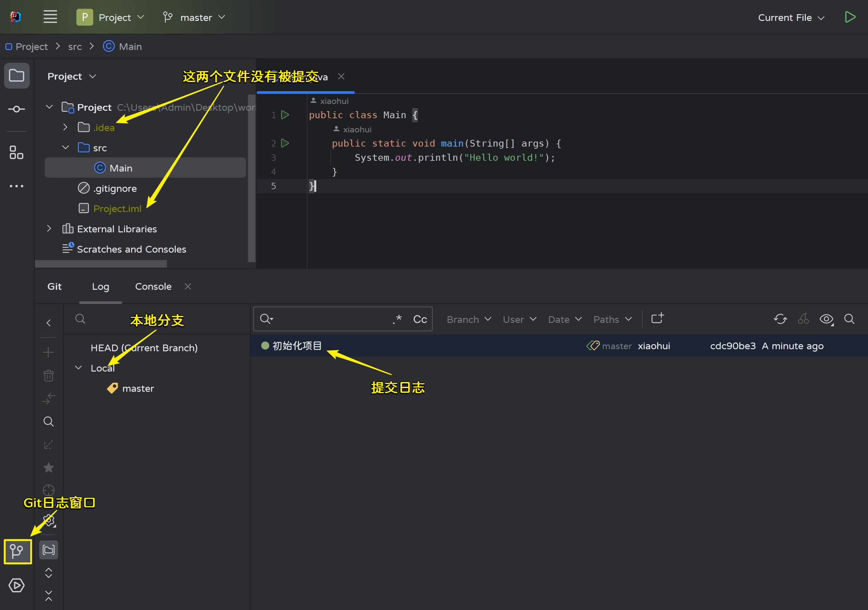Switch to the Console tab
Viewport: 868px width, 610px height.
pyautogui.click(x=153, y=286)
